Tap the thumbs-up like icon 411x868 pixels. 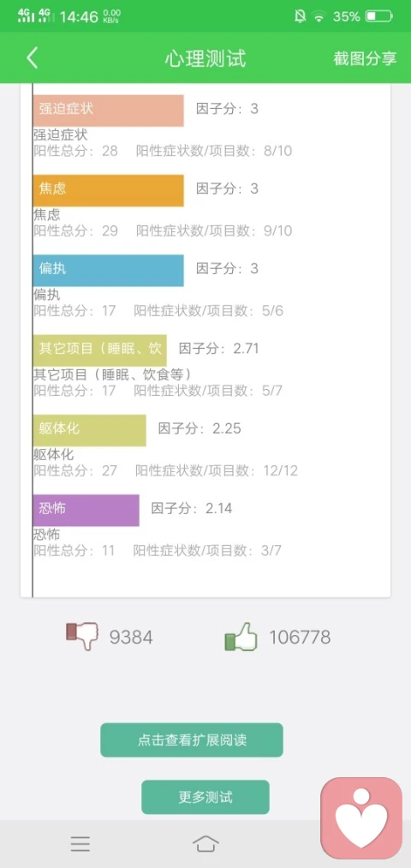click(241, 637)
